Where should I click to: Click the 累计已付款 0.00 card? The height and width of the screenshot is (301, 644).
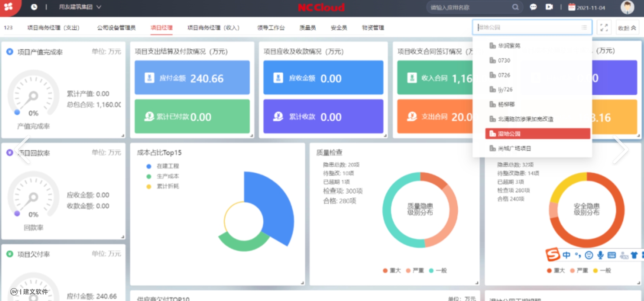point(192,116)
